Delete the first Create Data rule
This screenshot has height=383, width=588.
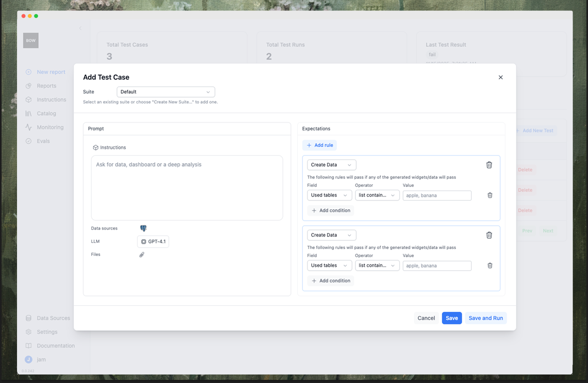489,164
